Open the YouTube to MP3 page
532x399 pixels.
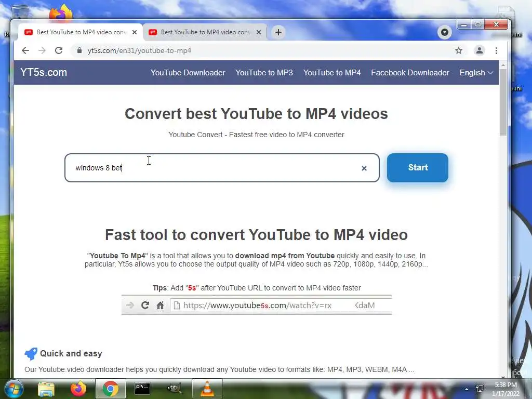click(264, 73)
